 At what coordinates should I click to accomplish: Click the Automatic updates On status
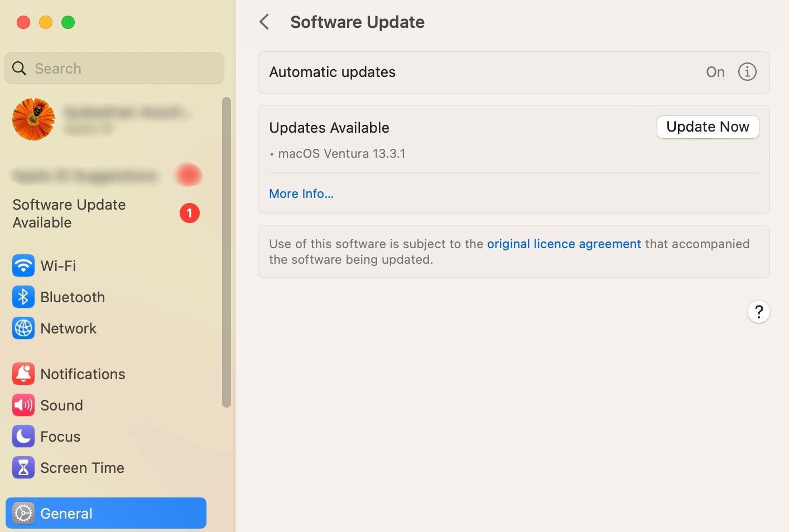[x=715, y=72]
